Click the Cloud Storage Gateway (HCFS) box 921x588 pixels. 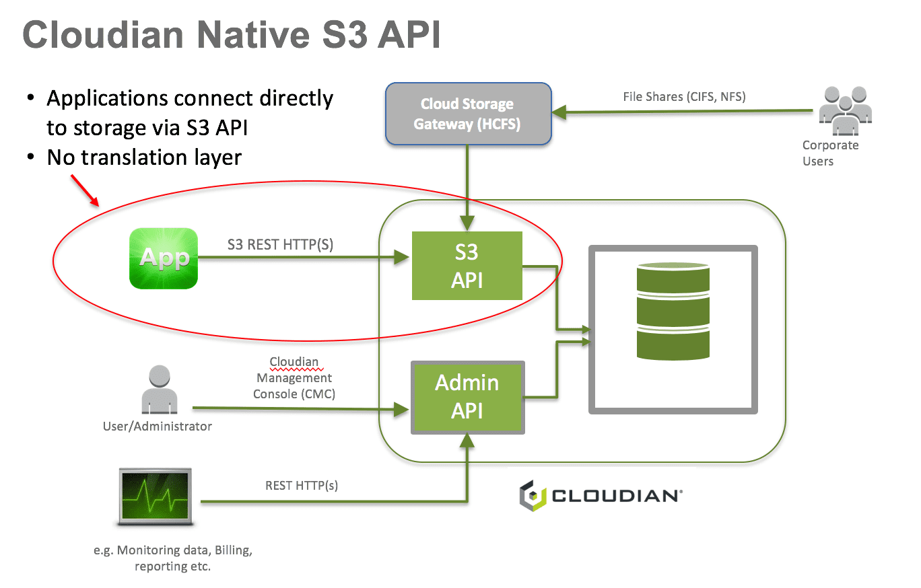(x=468, y=114)
